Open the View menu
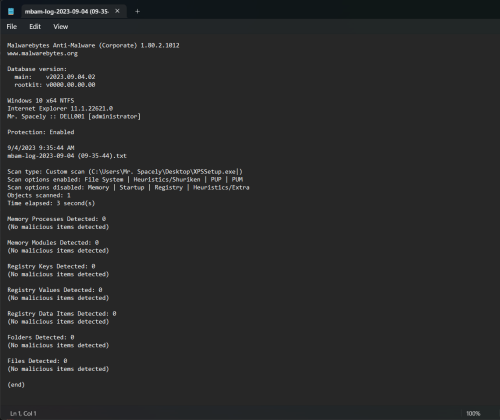Image resolution: width=500 pixels, height=420 pixels. (61, 27)
